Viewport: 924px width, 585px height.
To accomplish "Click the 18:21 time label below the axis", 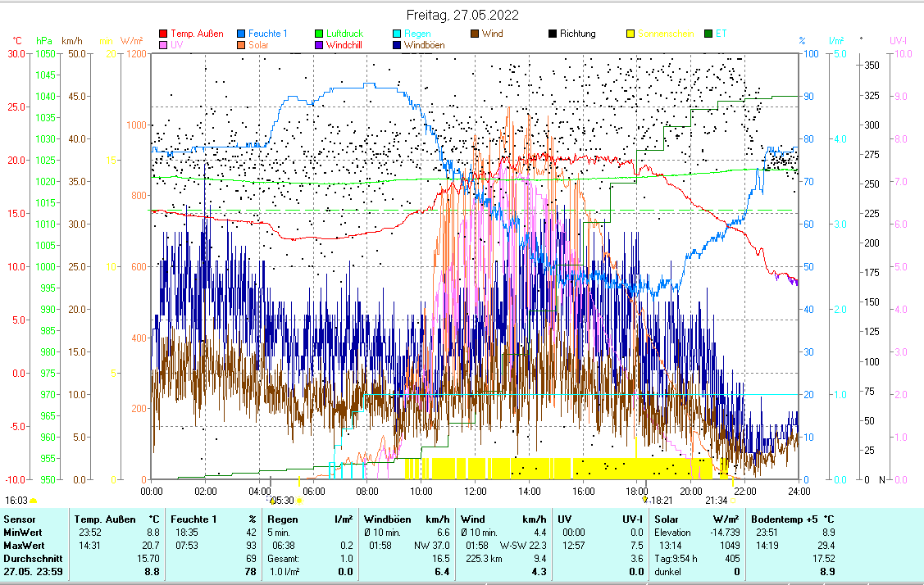I will 661,501.
